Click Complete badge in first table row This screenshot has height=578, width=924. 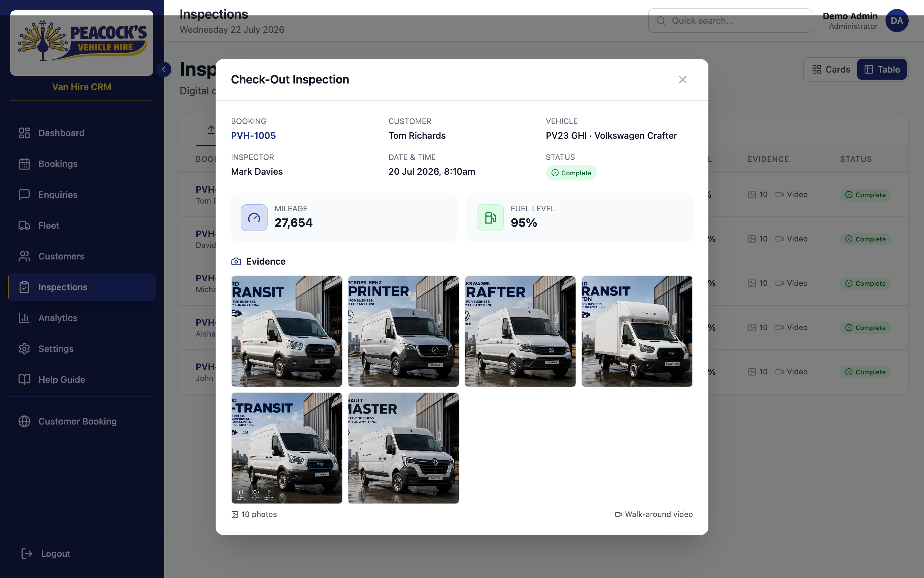tap(865, 195)
